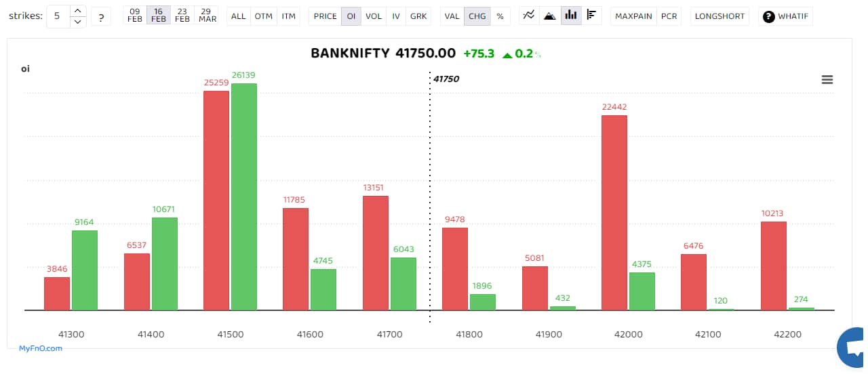
Task: Click the 41700 green bar labeled 6043
Action: click(403, 284)
